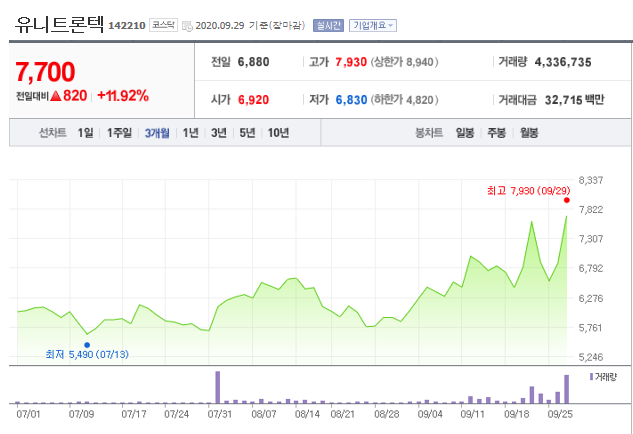
Task: Click the 8,337 price axis label
Action: [591, 180]
